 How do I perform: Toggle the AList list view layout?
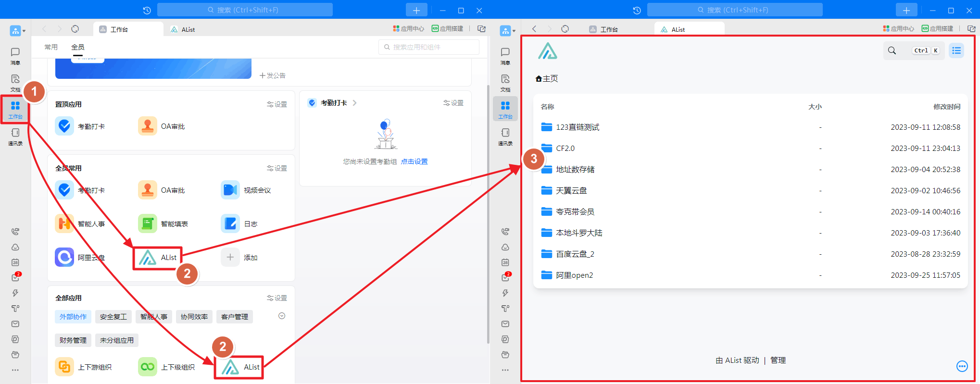956,50
